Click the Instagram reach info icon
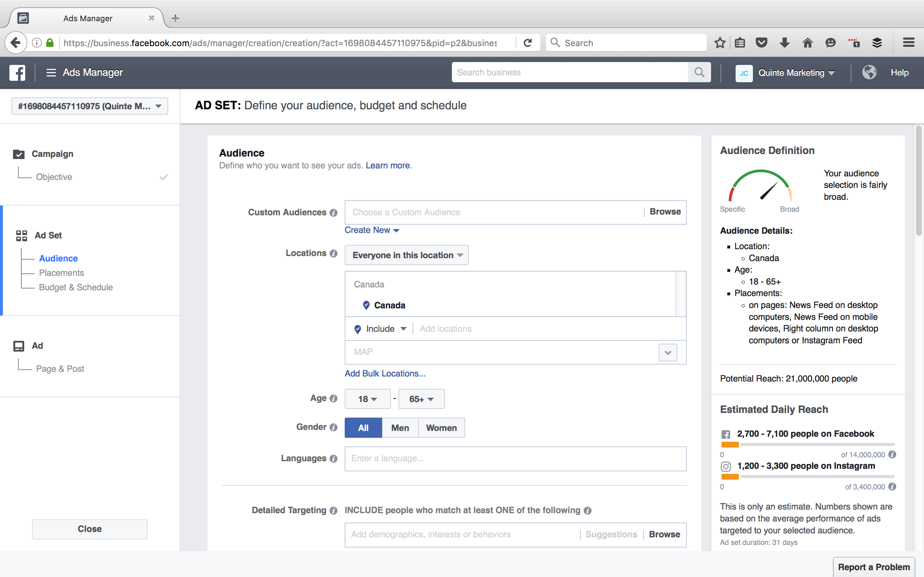This screenshot has width=924, height=577. [892, 486]
